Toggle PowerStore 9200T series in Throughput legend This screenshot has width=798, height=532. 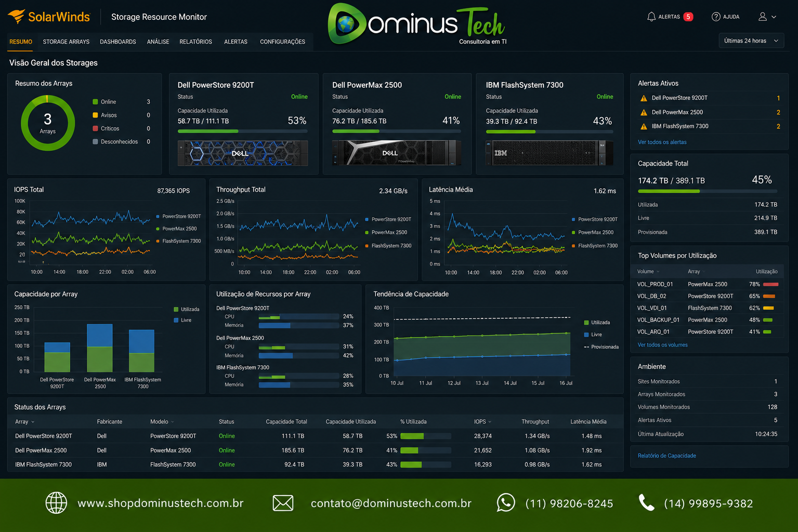click(388, 219)
